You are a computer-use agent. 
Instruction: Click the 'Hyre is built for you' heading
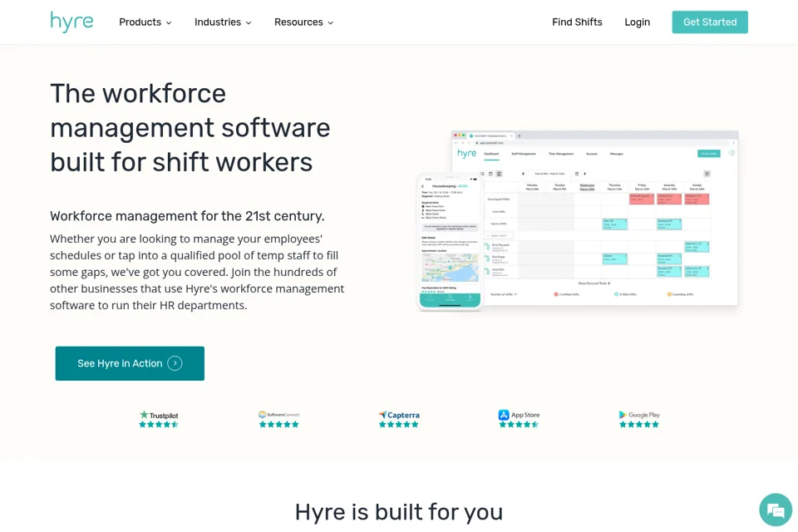[x=399, y=512]
